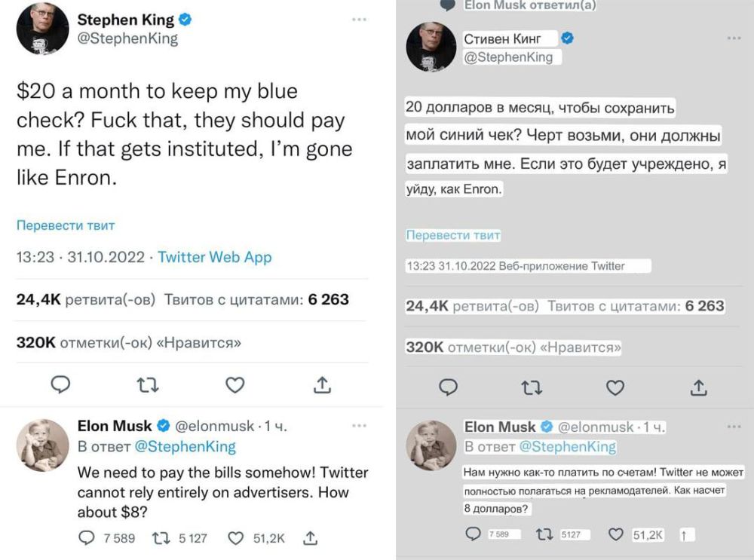Click left 'Перевести твит' translate link

coord(66,225)
